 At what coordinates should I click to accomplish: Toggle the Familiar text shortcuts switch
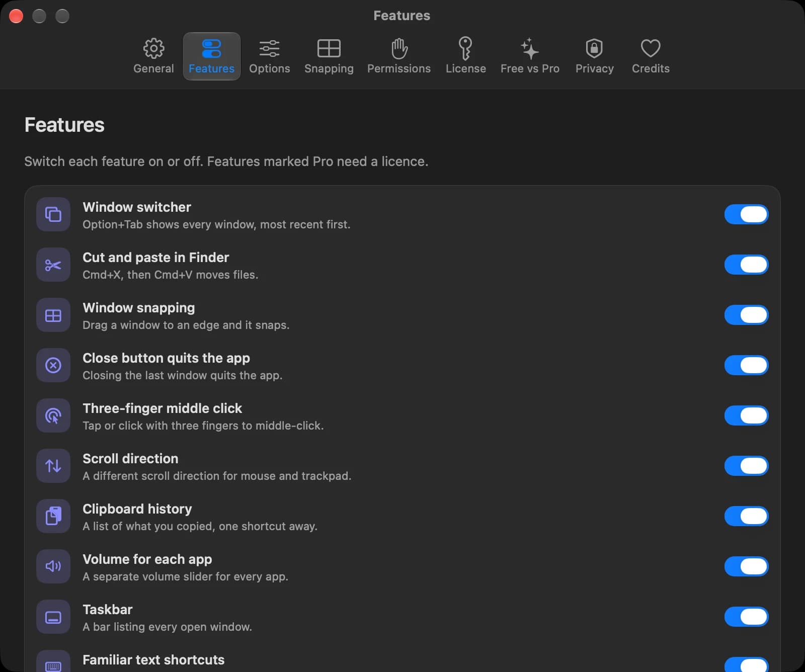tap(747, 664)
